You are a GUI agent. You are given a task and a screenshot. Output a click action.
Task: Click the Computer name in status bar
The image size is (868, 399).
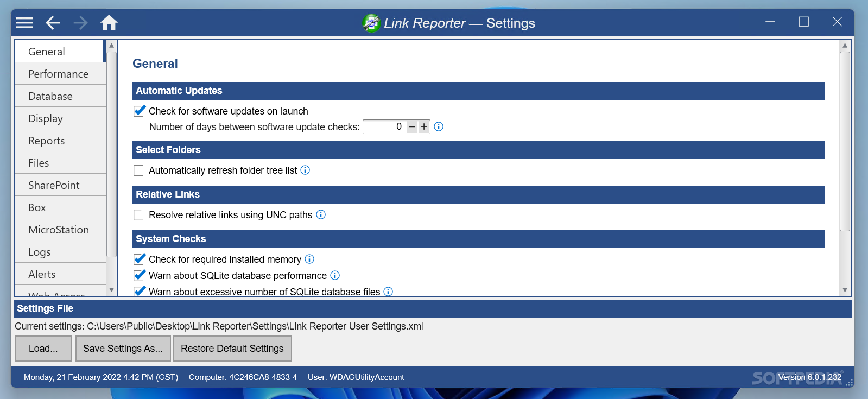click(x=243, y=377)
